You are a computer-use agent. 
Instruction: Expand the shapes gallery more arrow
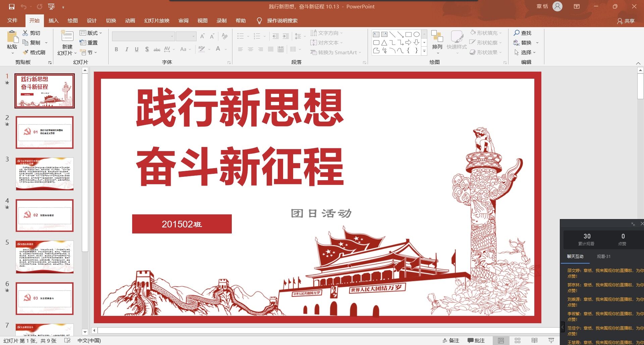[x=424, y=51]
